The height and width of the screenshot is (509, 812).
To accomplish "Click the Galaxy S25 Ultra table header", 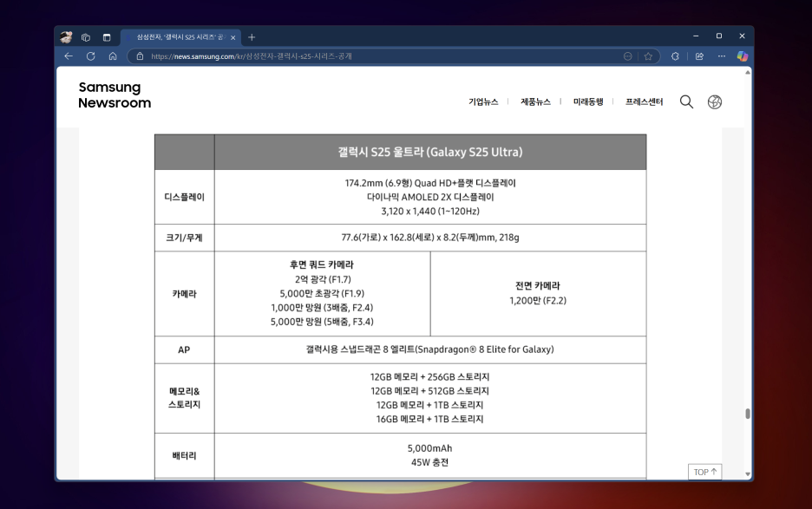I will coord(430,152).
